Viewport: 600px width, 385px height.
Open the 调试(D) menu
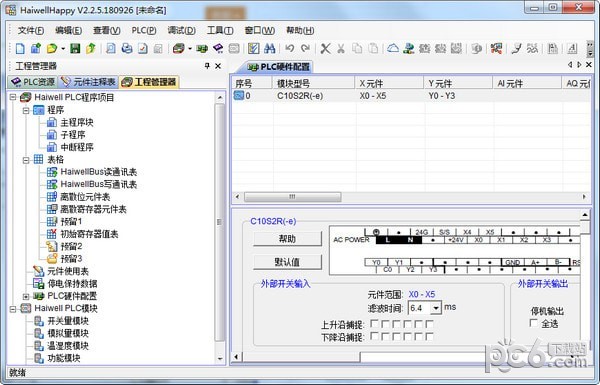(181, 30)
